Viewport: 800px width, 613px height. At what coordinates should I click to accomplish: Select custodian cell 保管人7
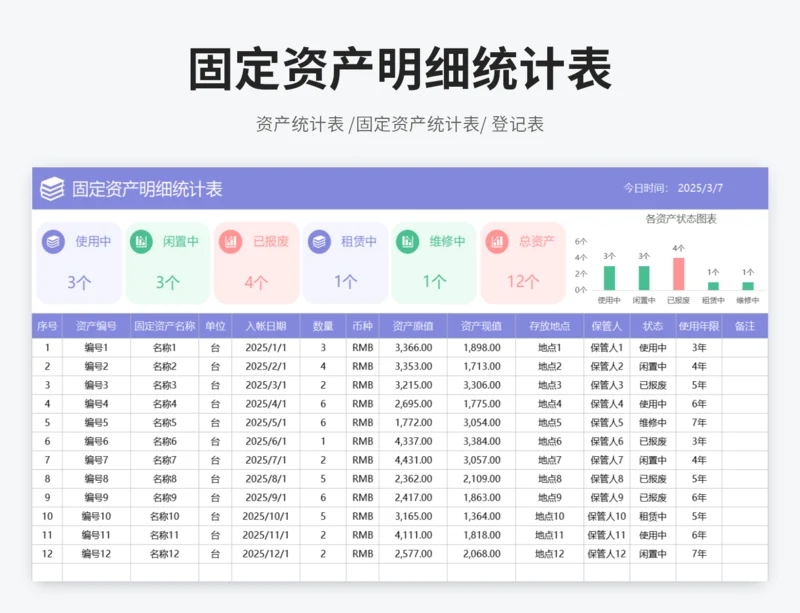[x=607, y=460]
